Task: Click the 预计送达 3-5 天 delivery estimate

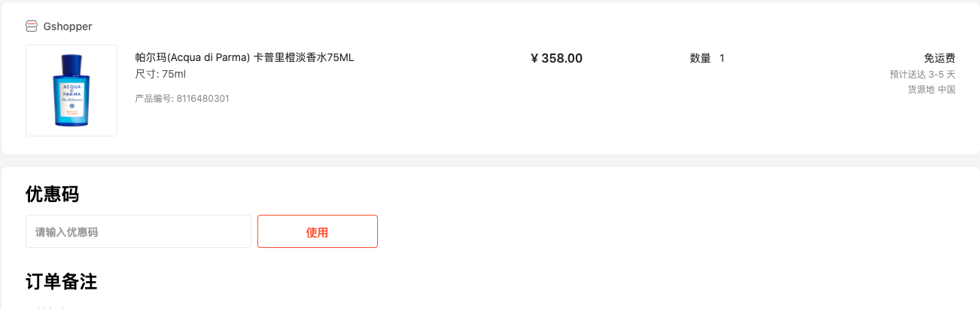Action: 922,75
